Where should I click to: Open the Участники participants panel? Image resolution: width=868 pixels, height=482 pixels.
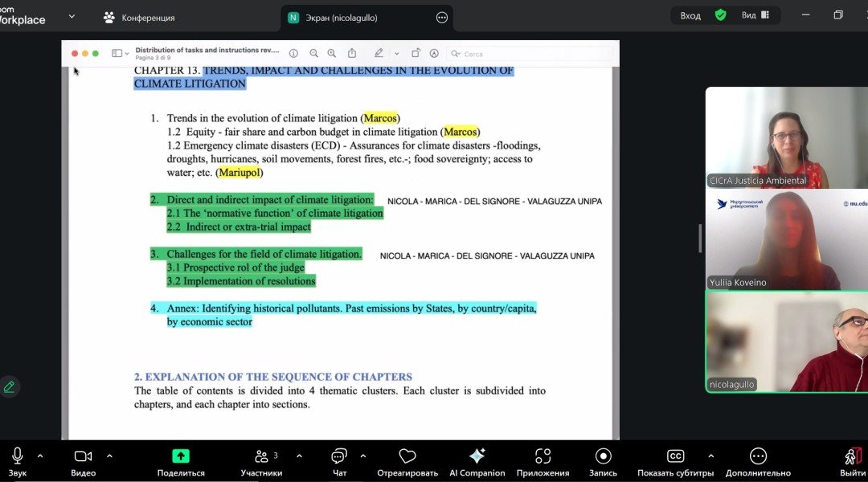pyautogui.click(x=261, y=456)
